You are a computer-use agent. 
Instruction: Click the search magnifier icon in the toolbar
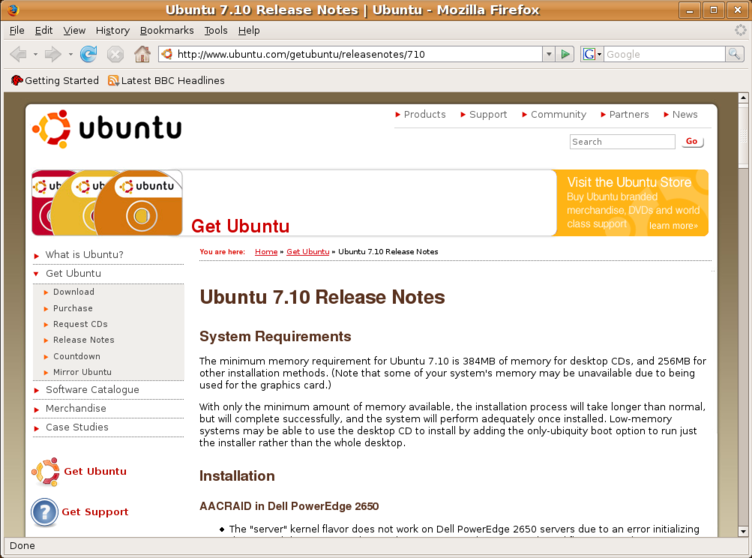tap(734, 54)
